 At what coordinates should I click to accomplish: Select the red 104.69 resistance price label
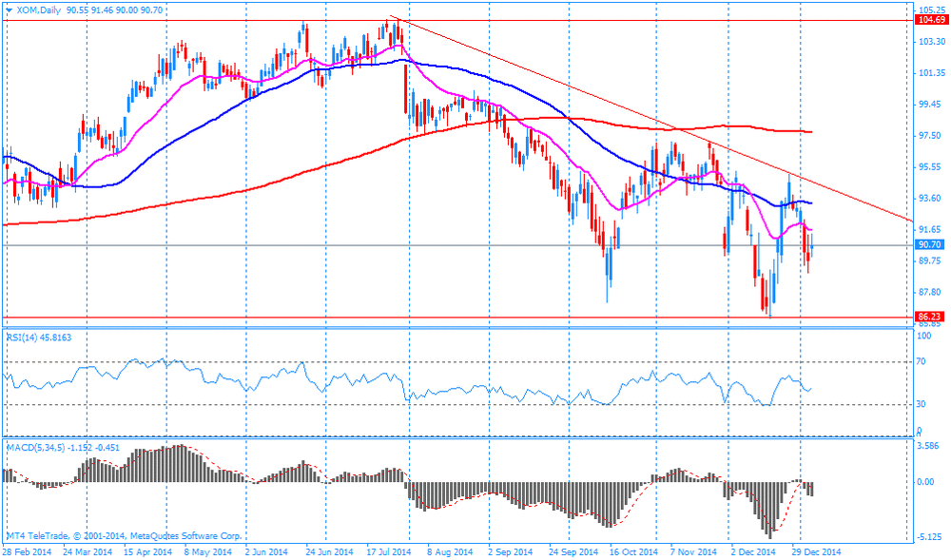(x=930, y=20)
